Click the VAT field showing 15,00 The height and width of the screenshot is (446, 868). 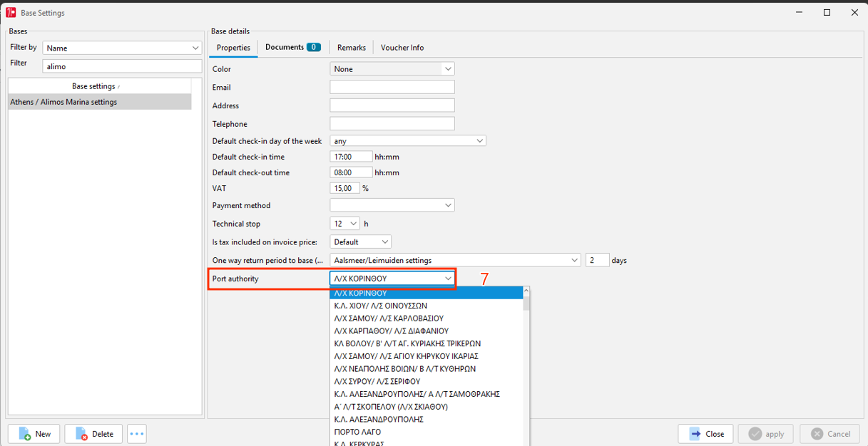click(345, 188)
